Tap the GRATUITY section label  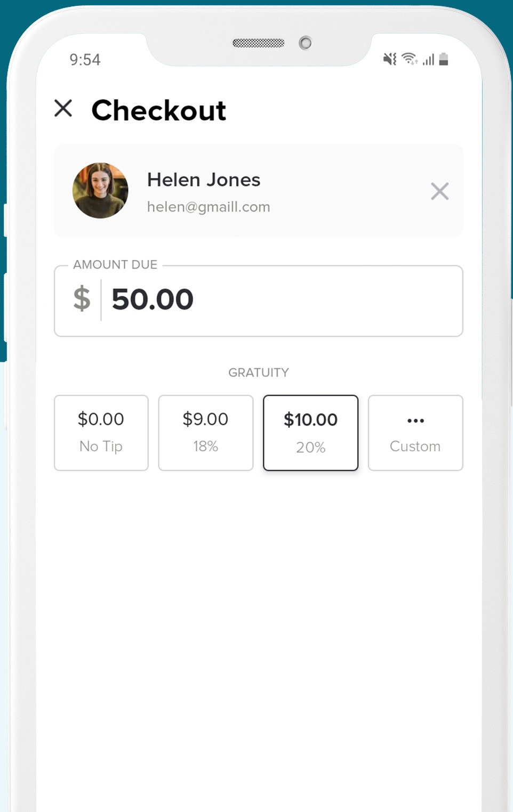[x=259, y=372]
